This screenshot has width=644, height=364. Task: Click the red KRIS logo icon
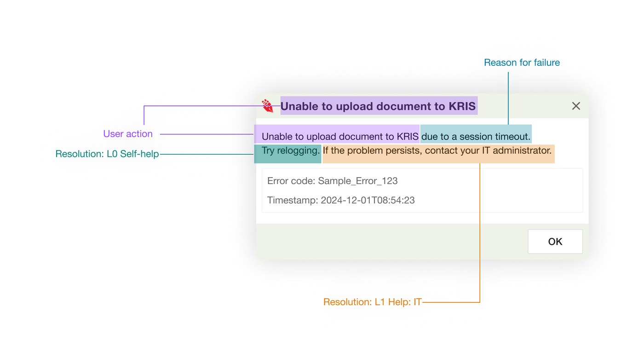tap(267, 106)
